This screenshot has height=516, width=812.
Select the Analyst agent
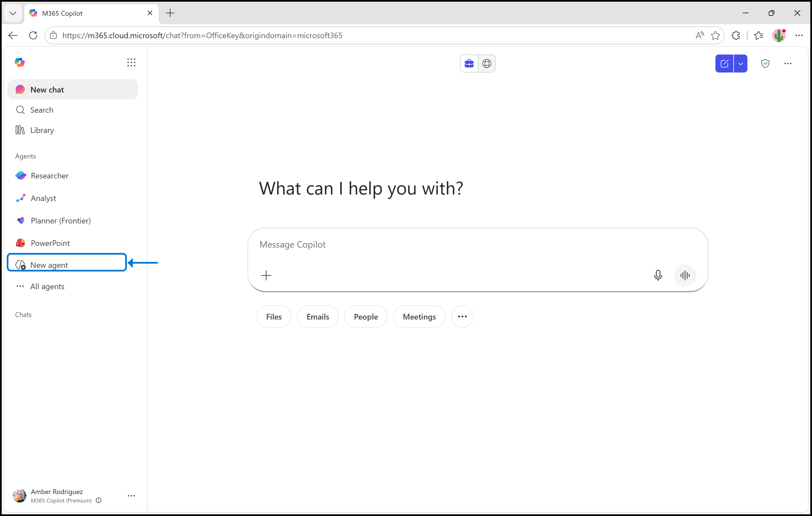pos(72,198)
